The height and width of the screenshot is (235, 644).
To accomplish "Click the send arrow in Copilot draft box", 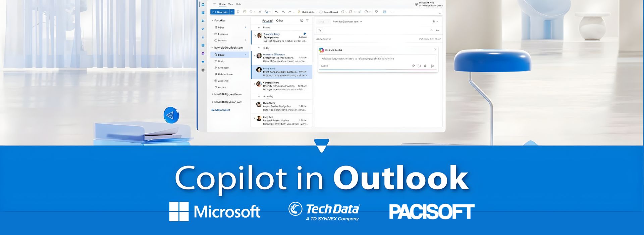I will pyautogui.click(x=432, y=66).
